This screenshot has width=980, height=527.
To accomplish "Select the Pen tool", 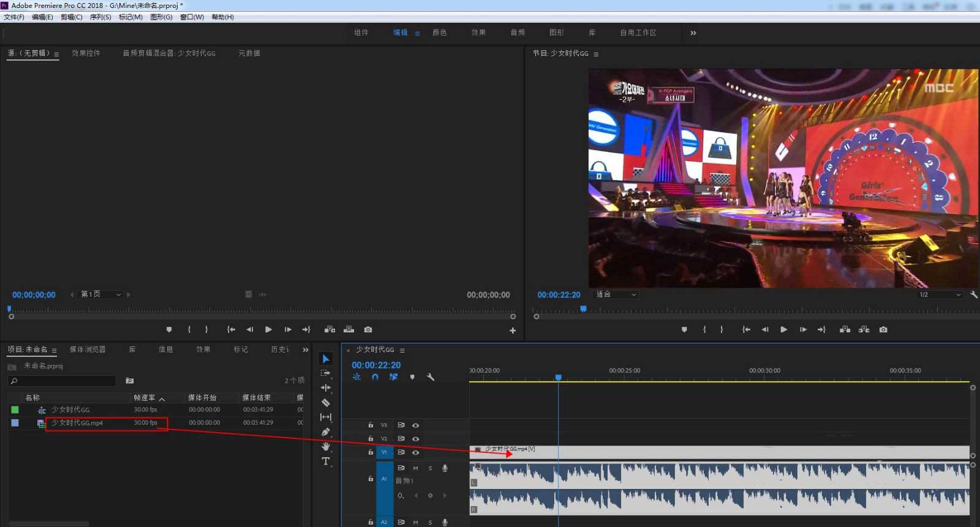I will (x=326, y=432).
